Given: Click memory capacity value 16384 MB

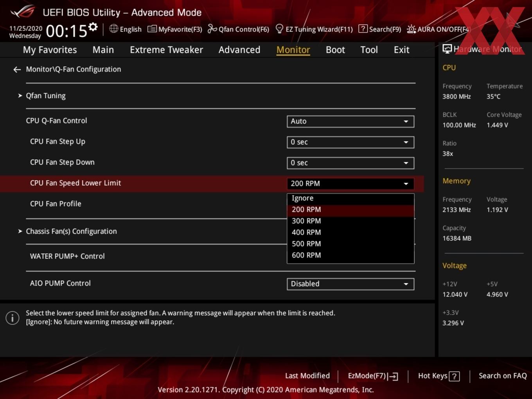Looking at the screenshot, I should 457,239.
